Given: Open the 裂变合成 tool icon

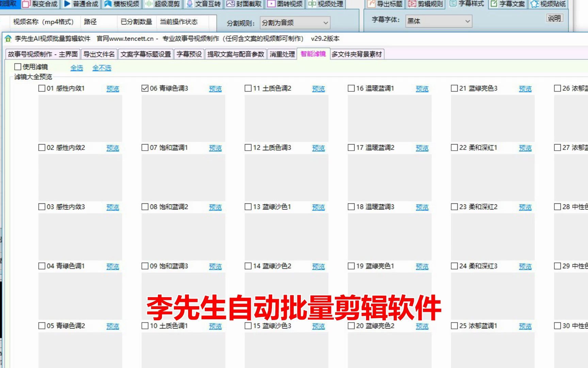Looking at the screenshot, I should pyautogui.click(x=27, y=4).
